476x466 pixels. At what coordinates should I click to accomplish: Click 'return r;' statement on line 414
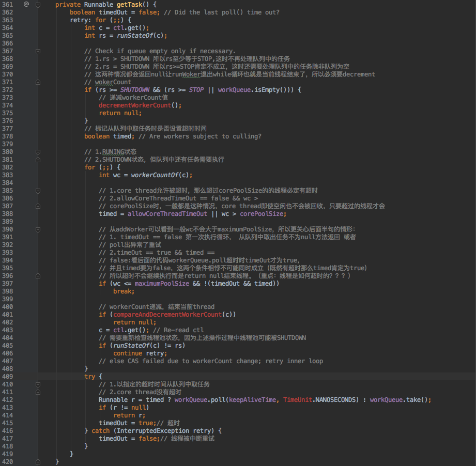(x=129, y=415)
